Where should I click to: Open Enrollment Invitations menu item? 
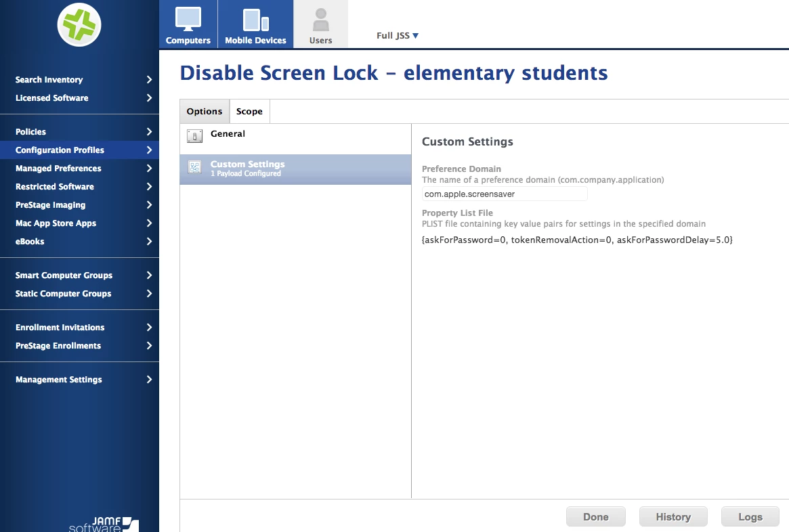[x=60, y=328]
